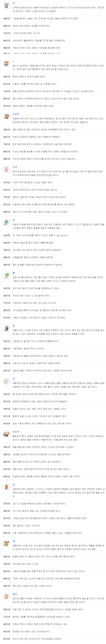Click the tiger zodiac animal icon
This screenshot has width=106, height=644.
coord(6,117)
